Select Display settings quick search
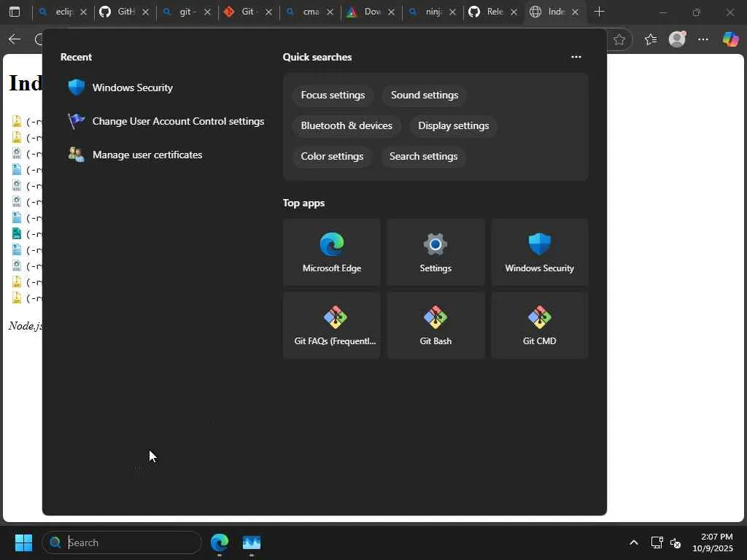The width and height of the screenshot is (747, 560). click(x=453, y=125)
